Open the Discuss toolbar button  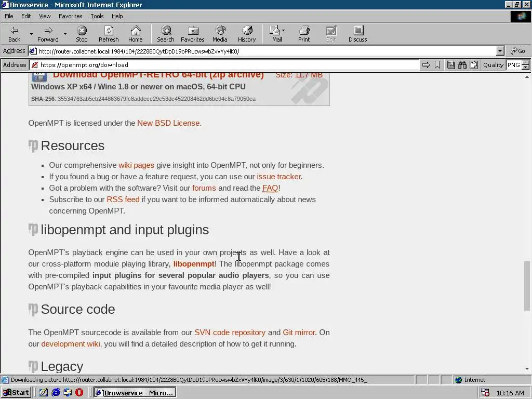pyautogui.click(x=357, y=34)
